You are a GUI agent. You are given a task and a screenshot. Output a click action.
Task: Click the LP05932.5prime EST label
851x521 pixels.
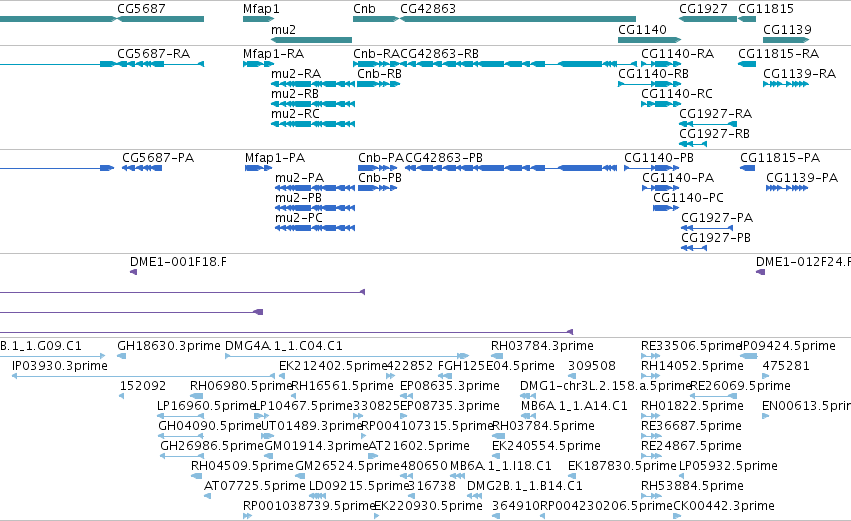click(x=728, y=467)
